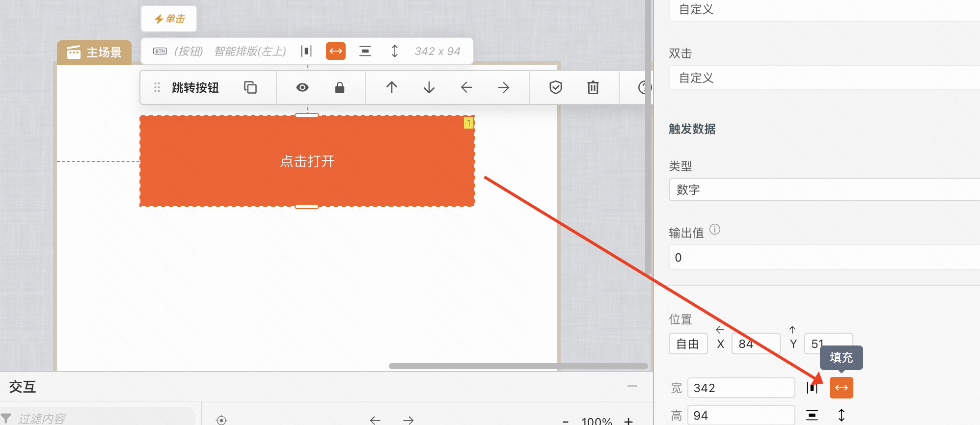Click the X position field 84
The image size is (980, 425).
756,344
